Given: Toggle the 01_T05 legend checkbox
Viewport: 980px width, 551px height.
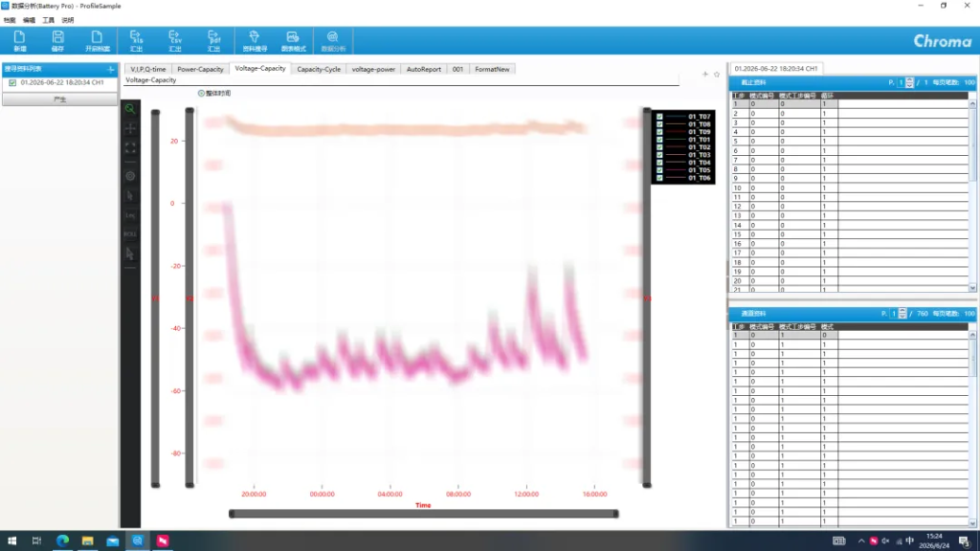Looking at the screenshot, I should (659, 170).
